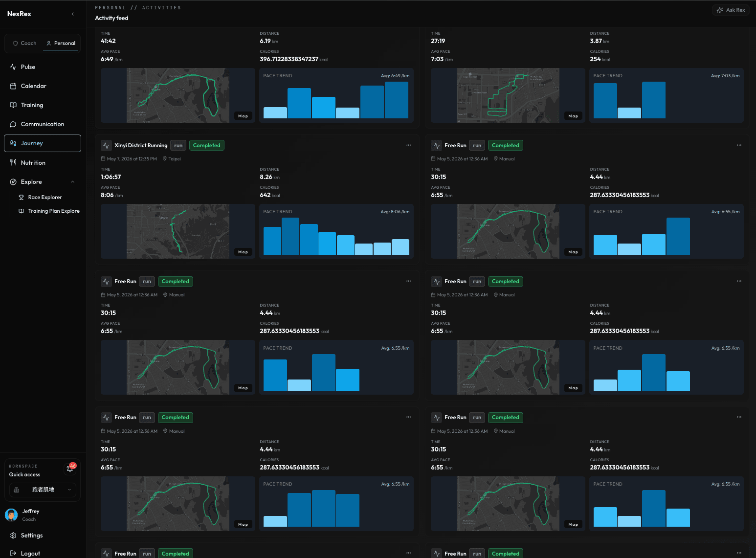Open the route map for 41:42 run
This screenshot has height=558, width=756.
pos(178,95)
